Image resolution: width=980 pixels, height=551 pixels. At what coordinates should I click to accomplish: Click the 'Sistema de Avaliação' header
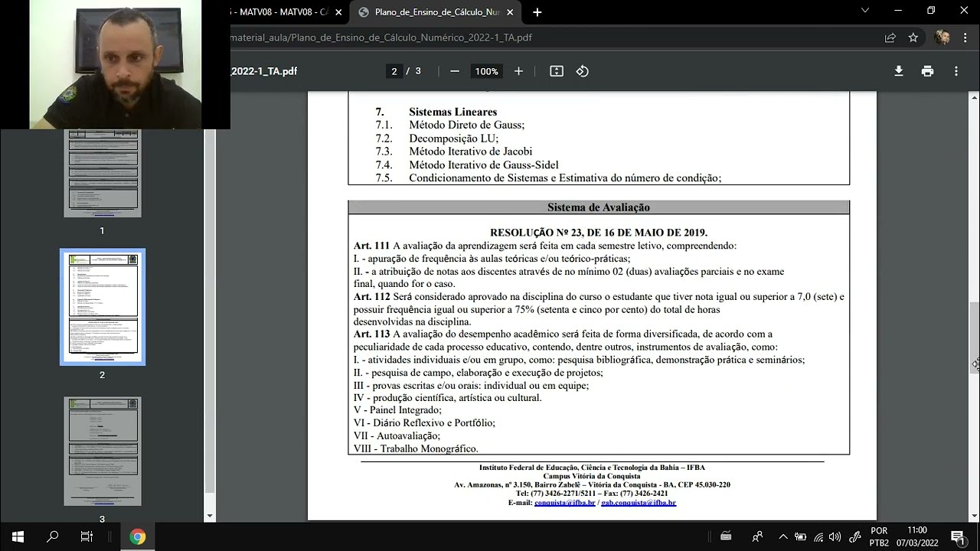(599, 207)
